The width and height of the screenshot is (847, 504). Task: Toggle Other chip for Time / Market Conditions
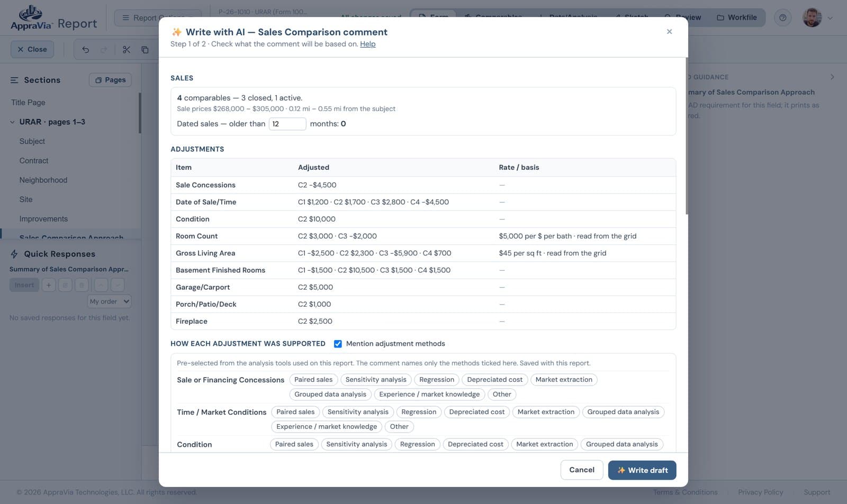point(399,427)
